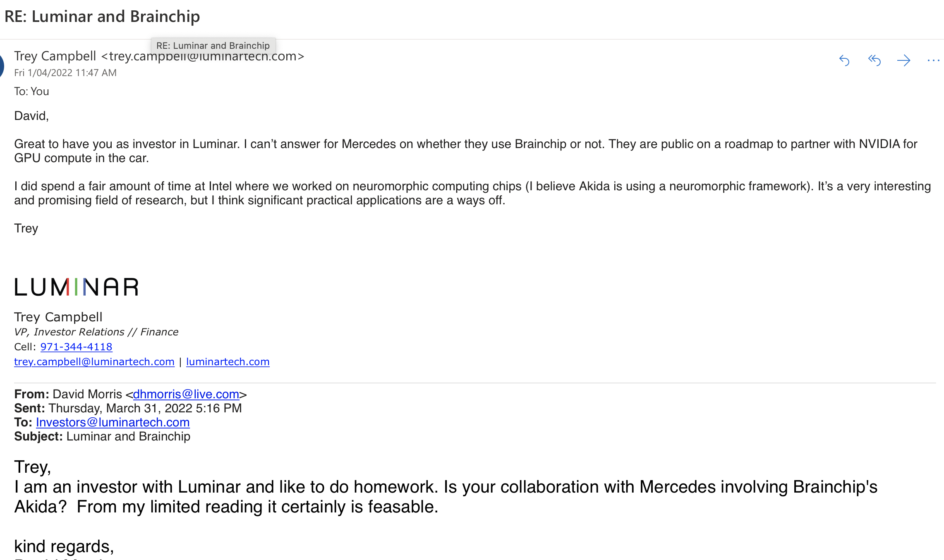Click the email subject heading at top
This screenshot has height=560, width=944.
[x=102, y=17]
